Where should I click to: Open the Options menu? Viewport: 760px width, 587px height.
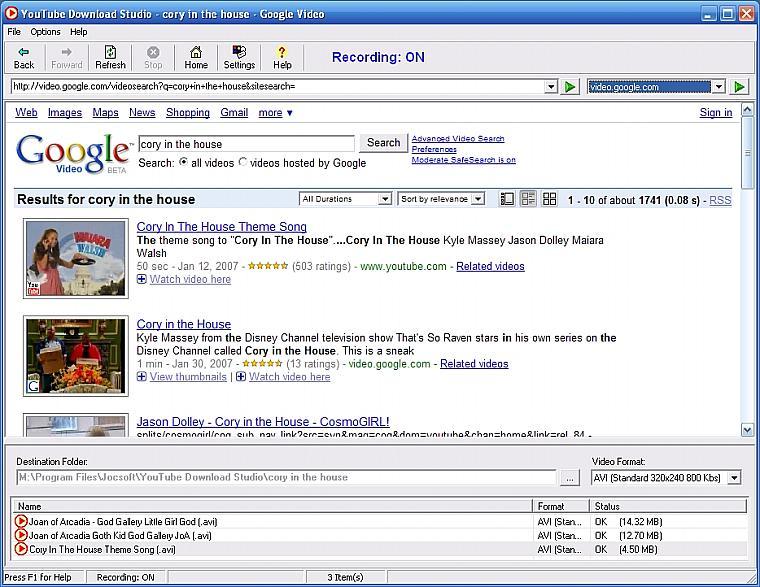click(x=45, y=32)
